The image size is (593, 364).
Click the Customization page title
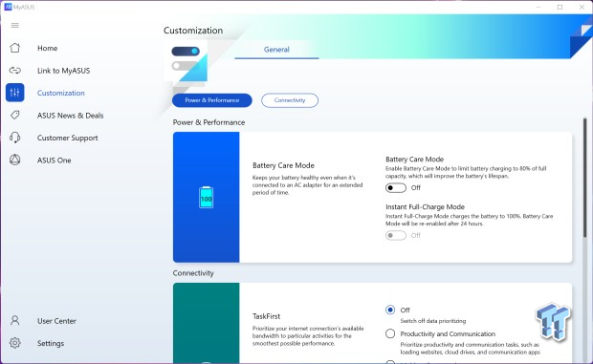(x=193, y=31)
